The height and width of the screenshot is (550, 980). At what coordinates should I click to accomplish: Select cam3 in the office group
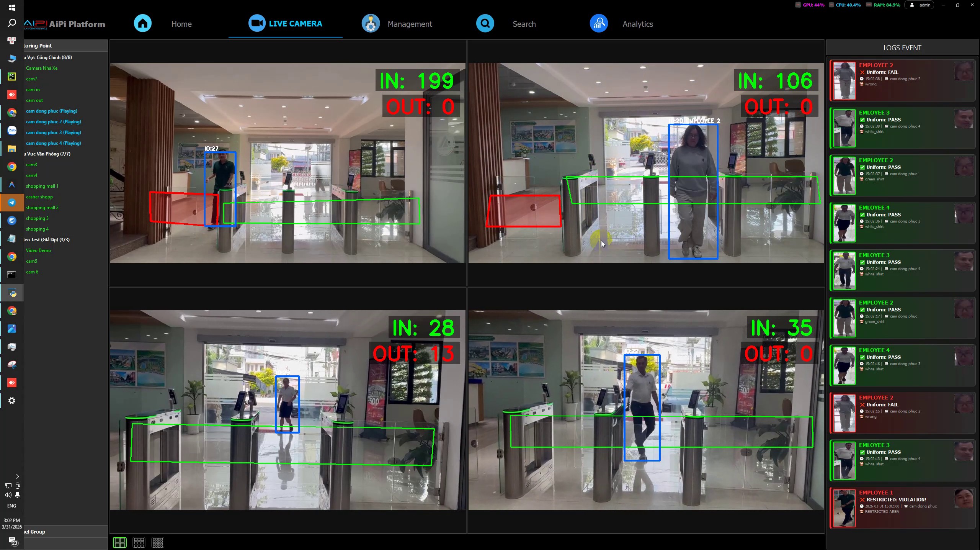[x=31, y=164]
